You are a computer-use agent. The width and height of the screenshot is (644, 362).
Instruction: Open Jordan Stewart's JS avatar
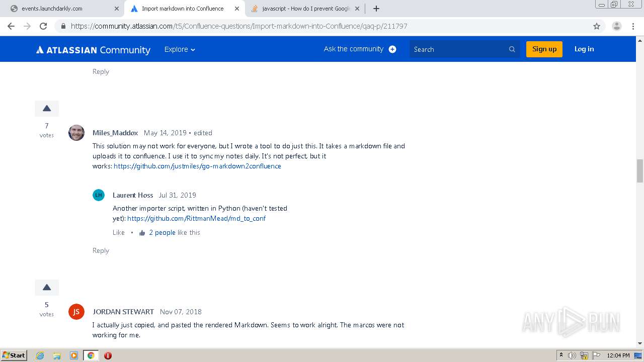click(x=76, y=312)
